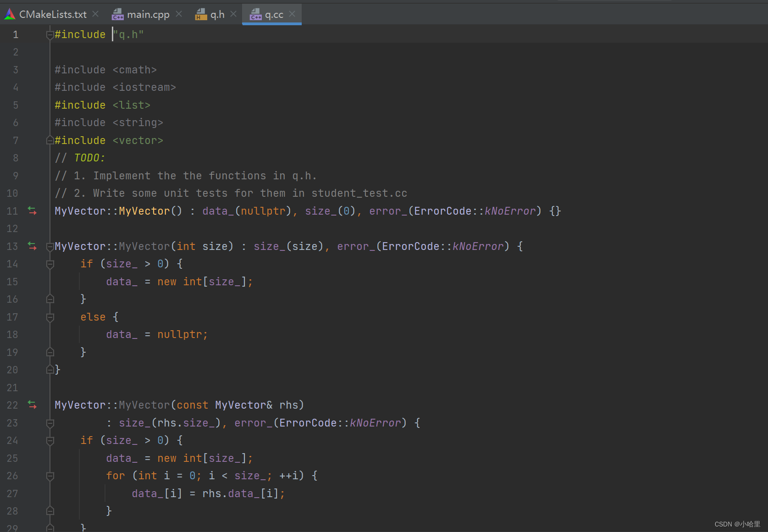Image resolution: width=768 pixels, height=532 pixels.
Task: Fold the if block end marker at line 16
Action: (50, 299)
